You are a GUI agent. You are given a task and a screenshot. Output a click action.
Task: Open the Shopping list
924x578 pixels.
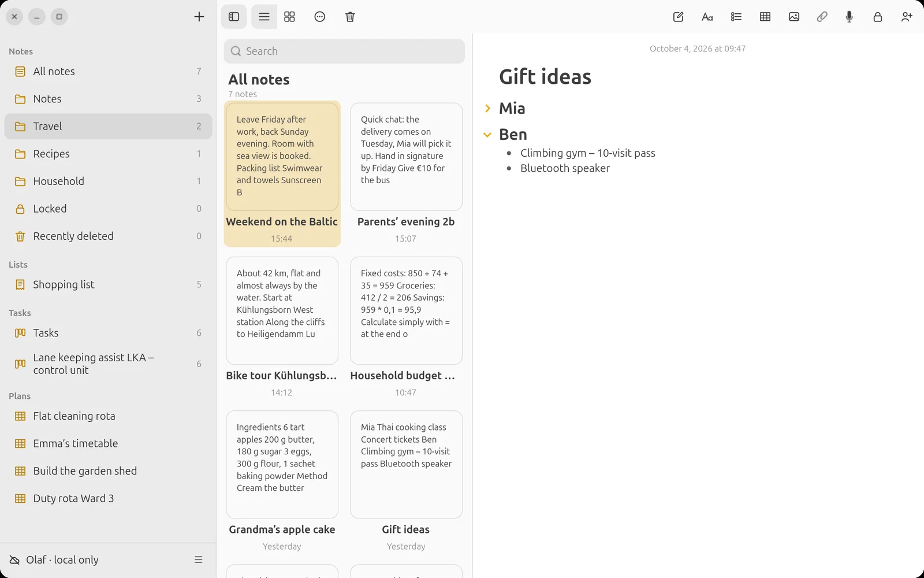[x=108, y=284]
